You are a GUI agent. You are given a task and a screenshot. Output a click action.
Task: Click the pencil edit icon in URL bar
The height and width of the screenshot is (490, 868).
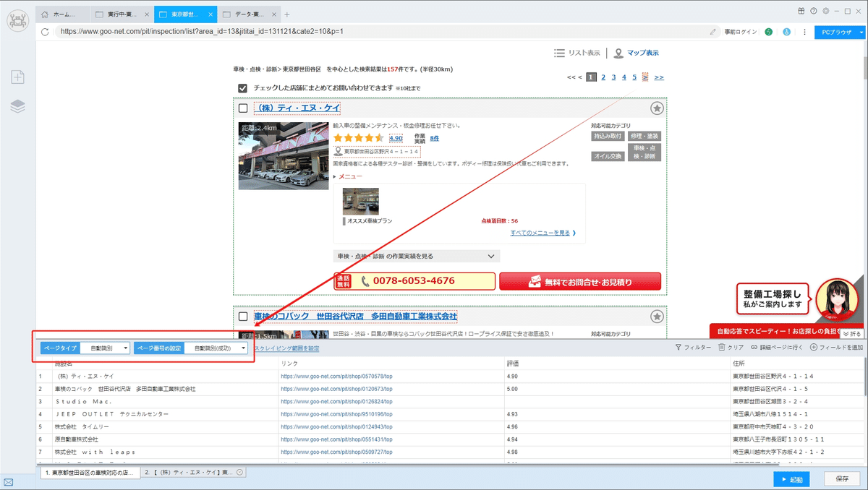click(x=713, y=32)
